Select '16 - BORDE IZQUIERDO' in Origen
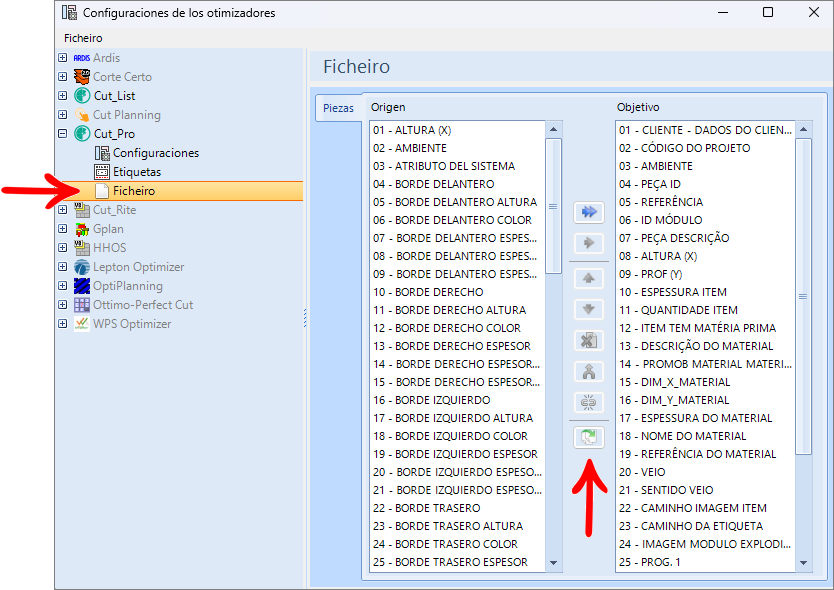The height and width of the screenshot is (590, 834). tap(458, 401)
